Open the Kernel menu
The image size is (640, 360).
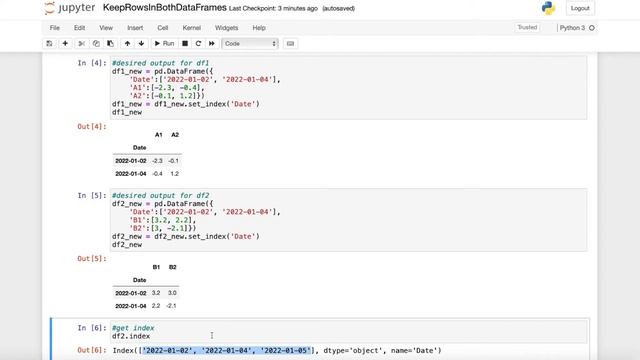click(x=191, y=28)
